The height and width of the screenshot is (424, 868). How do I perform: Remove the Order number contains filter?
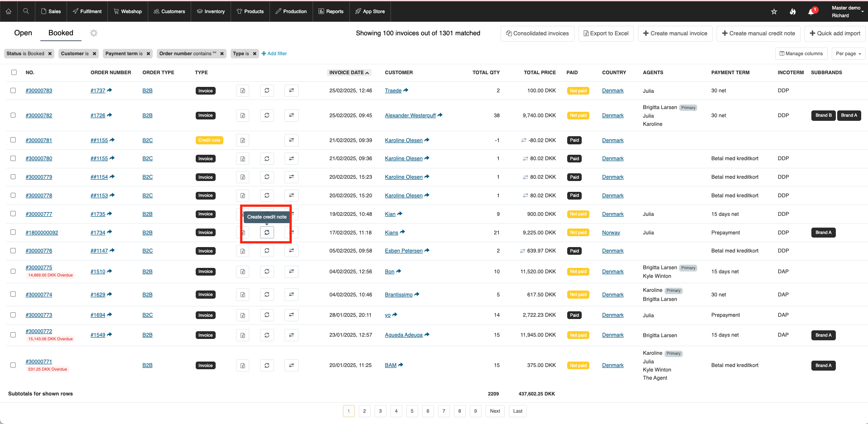(222, 53)
